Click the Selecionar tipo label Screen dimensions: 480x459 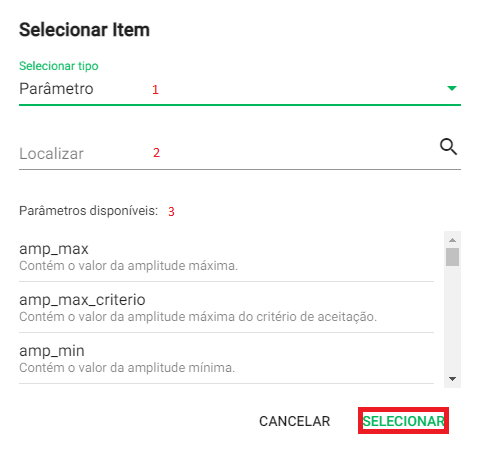(59, 66)
